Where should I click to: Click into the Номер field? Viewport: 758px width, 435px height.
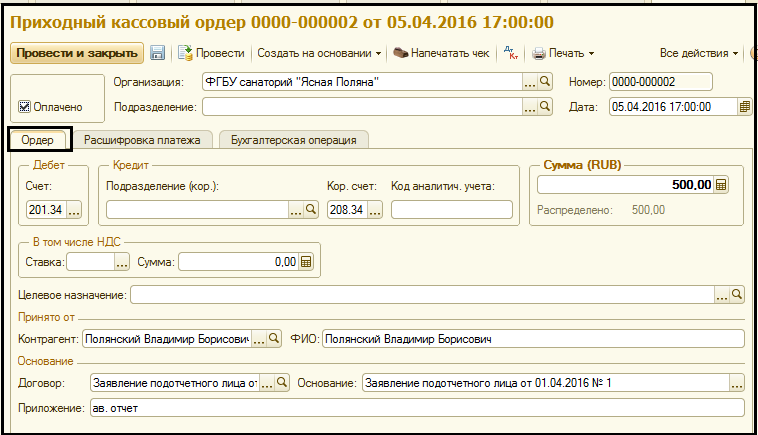(x=661, y=82)
